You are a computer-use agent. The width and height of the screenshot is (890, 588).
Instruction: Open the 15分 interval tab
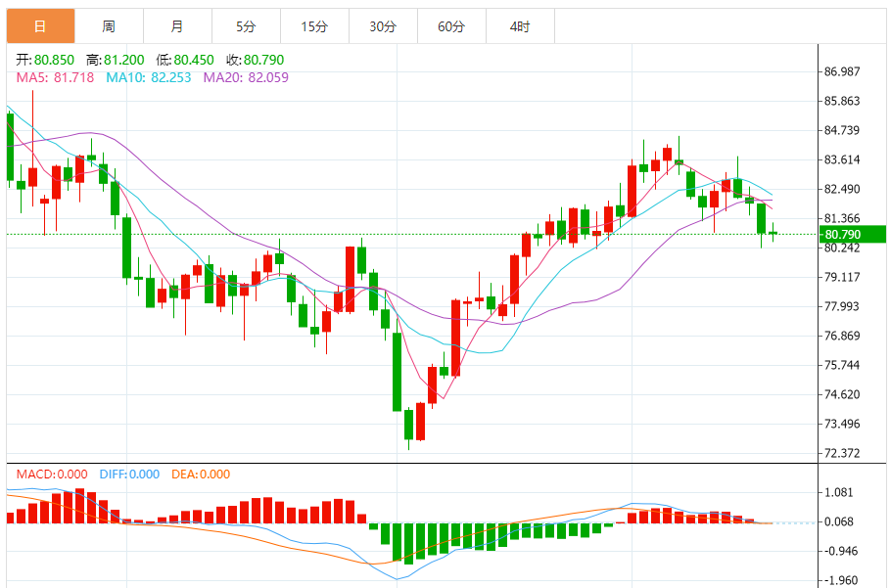[x=314, y=26]
